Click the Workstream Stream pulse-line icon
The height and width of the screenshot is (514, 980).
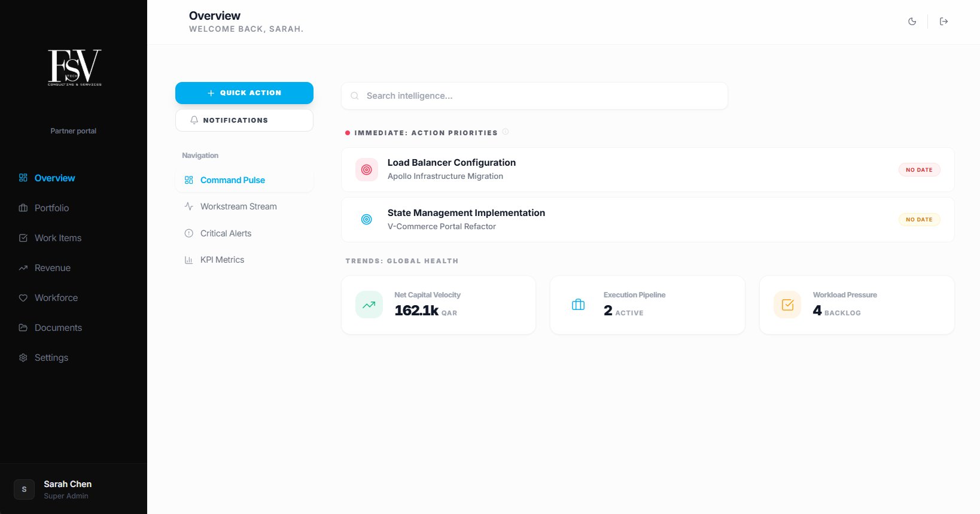tap(189, 206)
